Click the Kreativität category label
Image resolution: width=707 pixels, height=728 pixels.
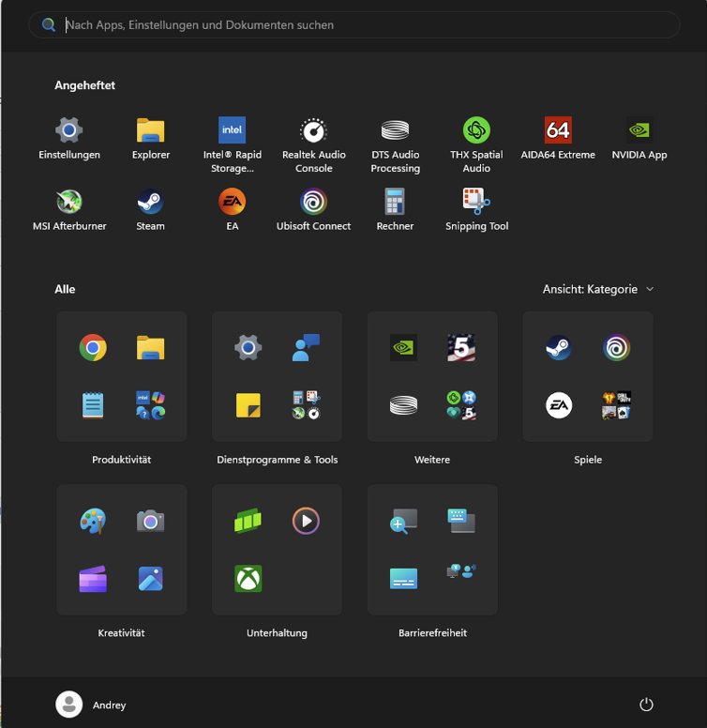point(122,633)
